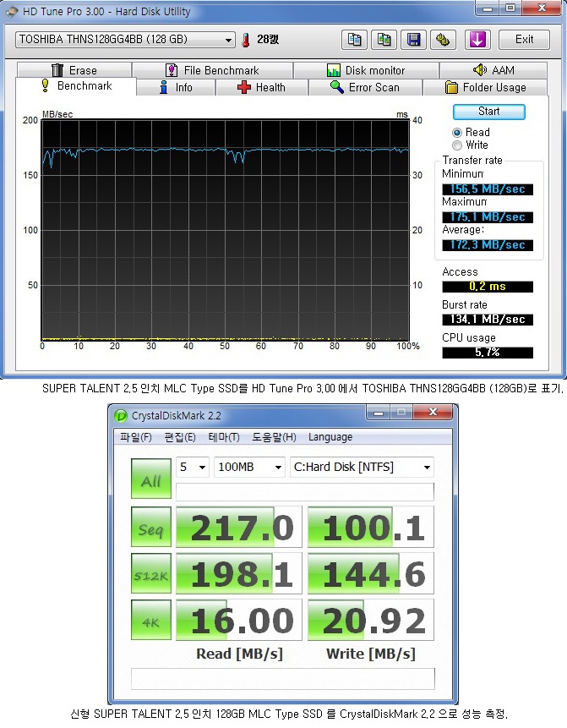Open the Language menu in CrystalDiskMark
This screenshot has height=728, width=567.
click(330, 437)
